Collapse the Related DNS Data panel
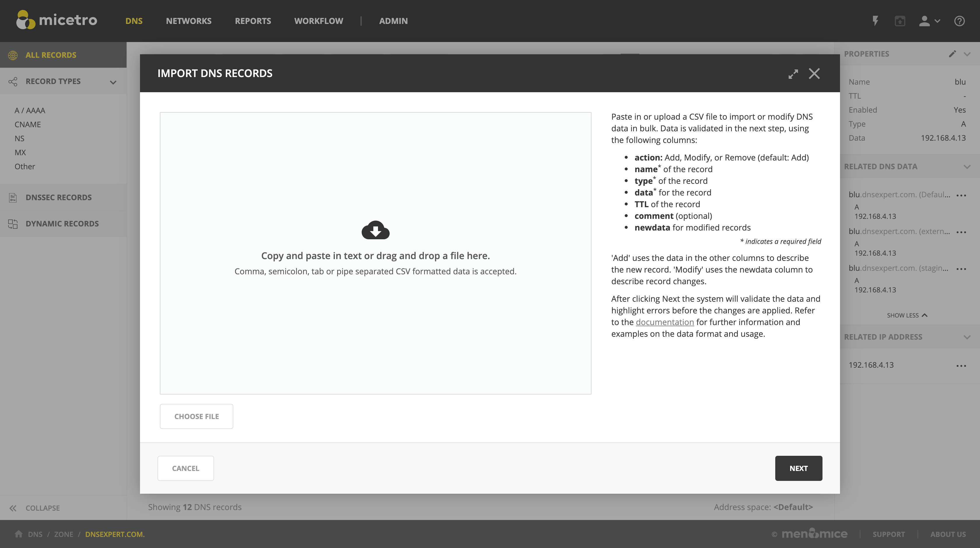This screenshot has width=980, height=548. [967, 167]
